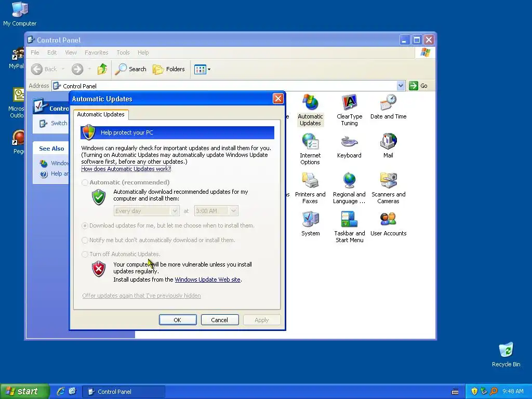Close the Automatic Updates dialog
Screen dimensions: 532x399
[x=278, y=99]
